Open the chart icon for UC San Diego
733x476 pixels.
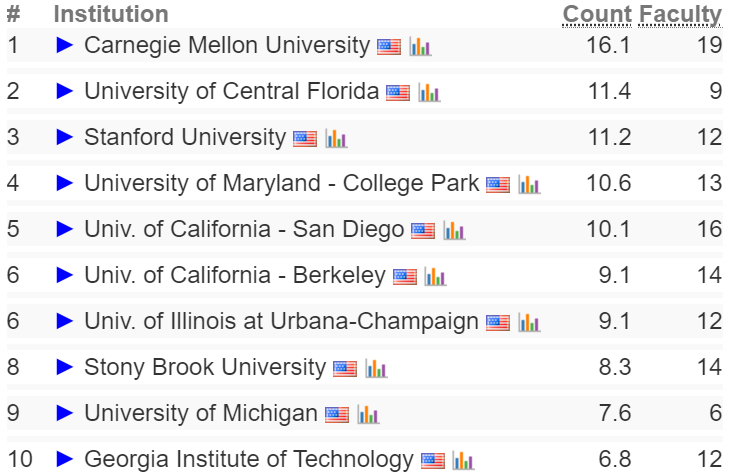click(454, 230)
